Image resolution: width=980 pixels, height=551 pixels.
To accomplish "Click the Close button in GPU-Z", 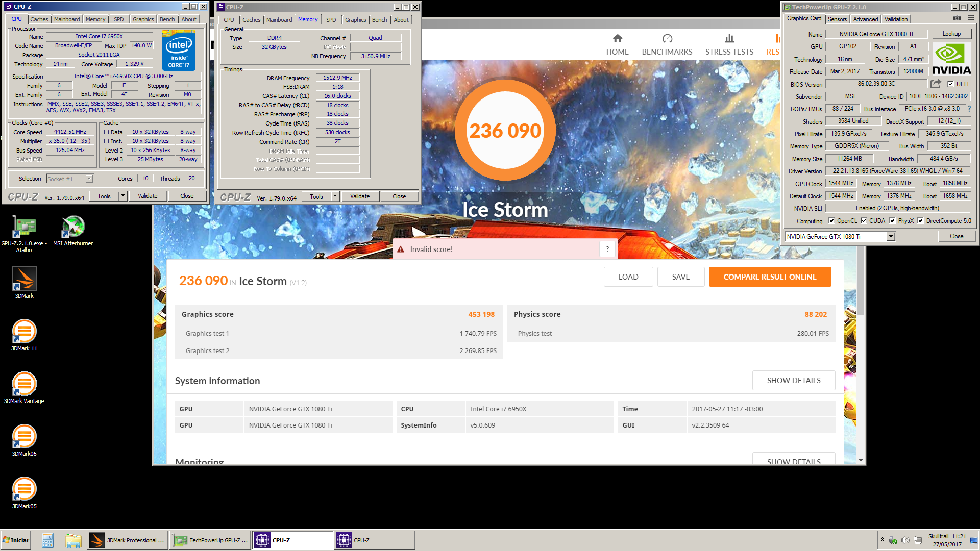I will (x=957, y=236).
